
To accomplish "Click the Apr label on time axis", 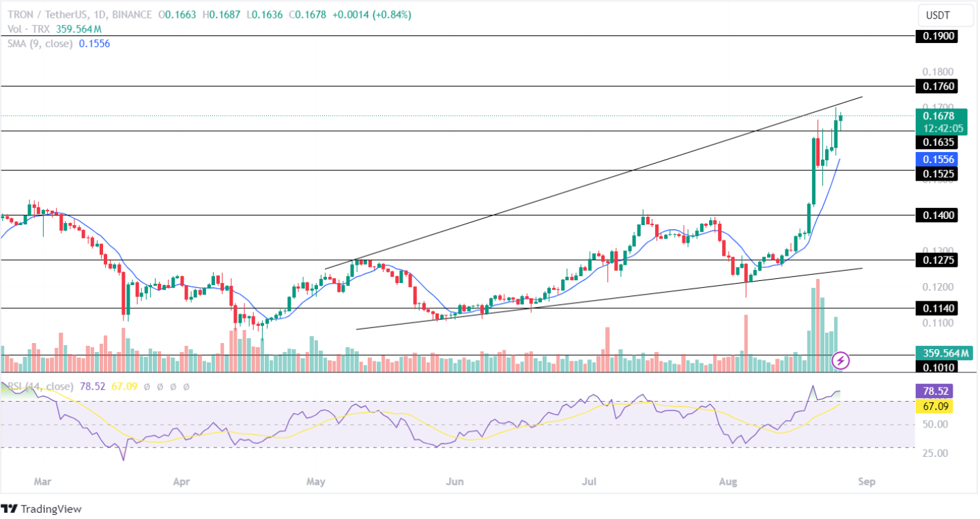I will tap(181, 481).
